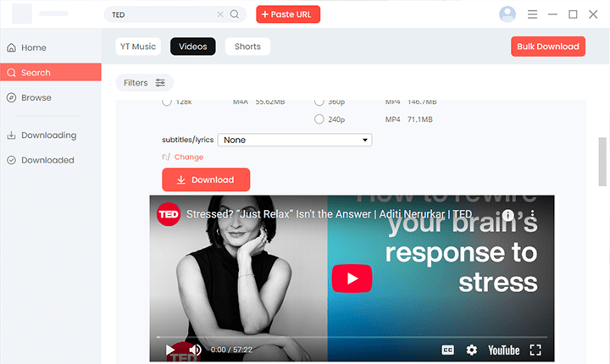Click the Paste URL button
This screenshot has width=610, height=364.
click(x=288, y=14)
